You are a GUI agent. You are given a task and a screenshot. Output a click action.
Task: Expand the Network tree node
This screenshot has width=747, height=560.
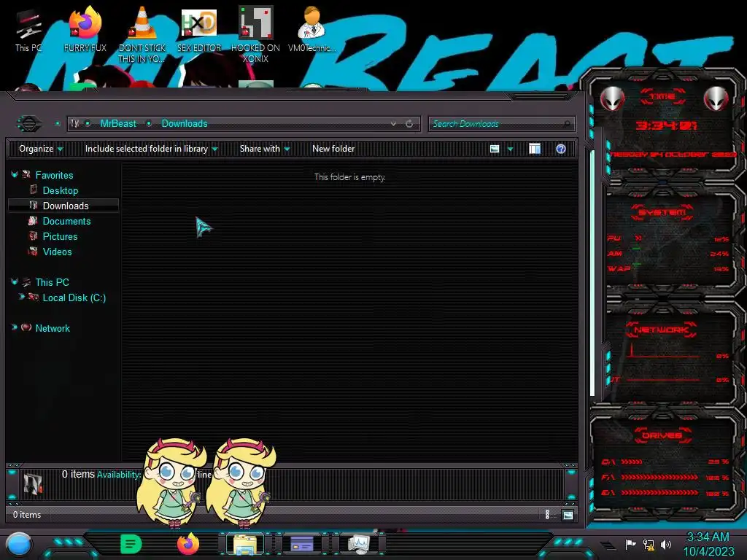coord(15,327)
